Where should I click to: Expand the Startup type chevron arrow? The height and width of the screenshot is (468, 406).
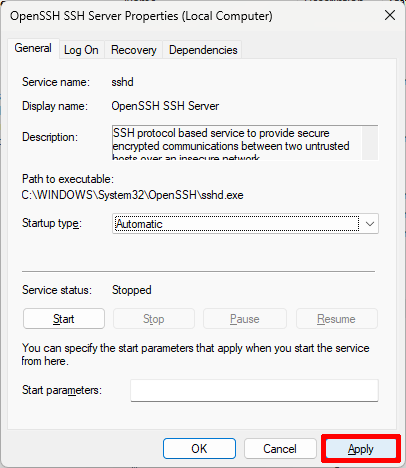click(x=370, y=224)
